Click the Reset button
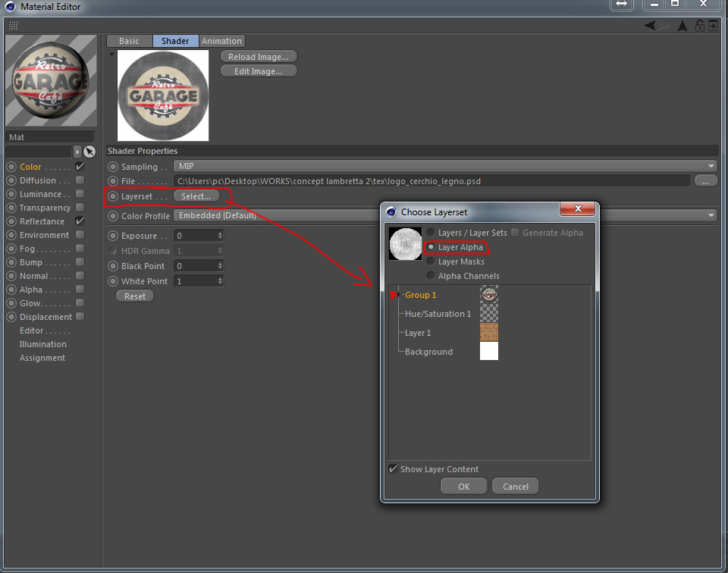 click(135, 296)
